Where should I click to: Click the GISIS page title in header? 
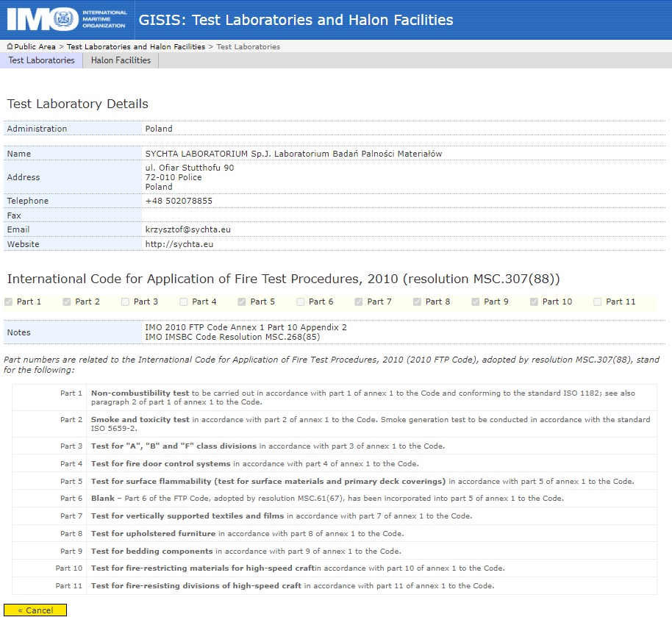(x=296, y=20)
